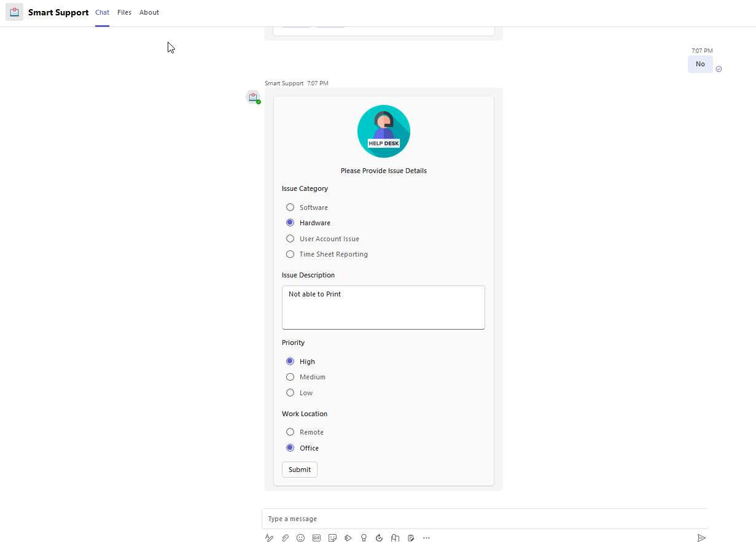Send praise using the badge icon
Viewport: 756px width, 542px height.
pos(364,538)
